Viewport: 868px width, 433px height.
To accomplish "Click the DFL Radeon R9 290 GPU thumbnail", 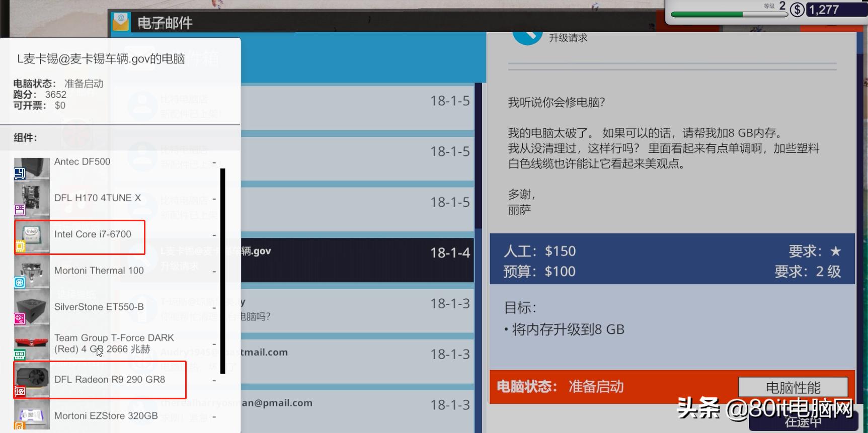I will tap(32, 379).
